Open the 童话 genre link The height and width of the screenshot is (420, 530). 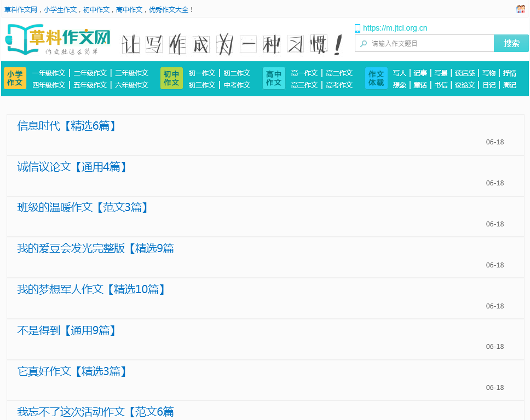pos(420,85)
